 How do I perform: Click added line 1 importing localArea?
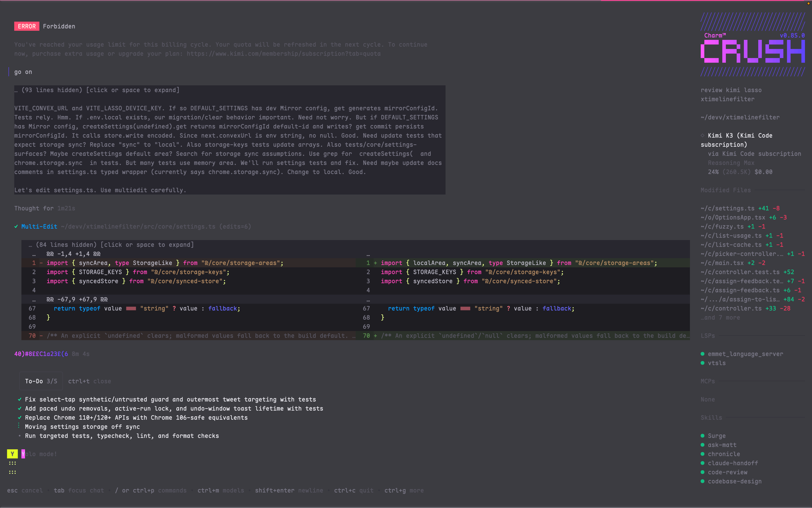[523, 263]
